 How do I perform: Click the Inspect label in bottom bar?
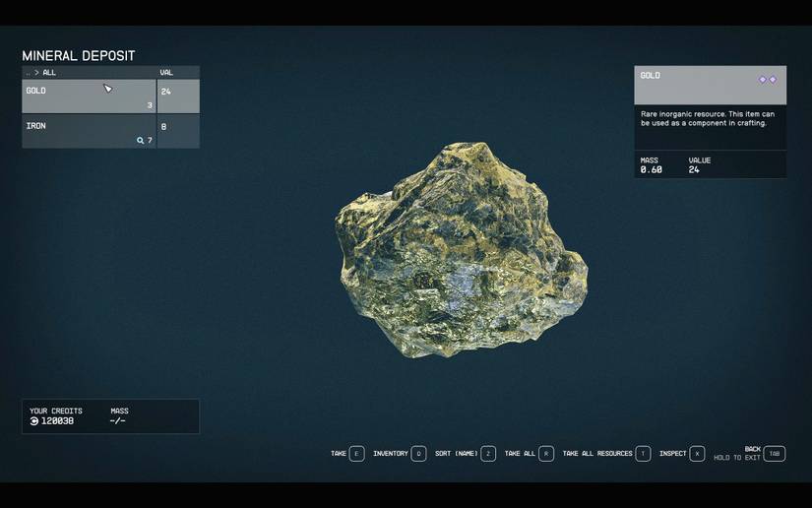click(673, 454)
